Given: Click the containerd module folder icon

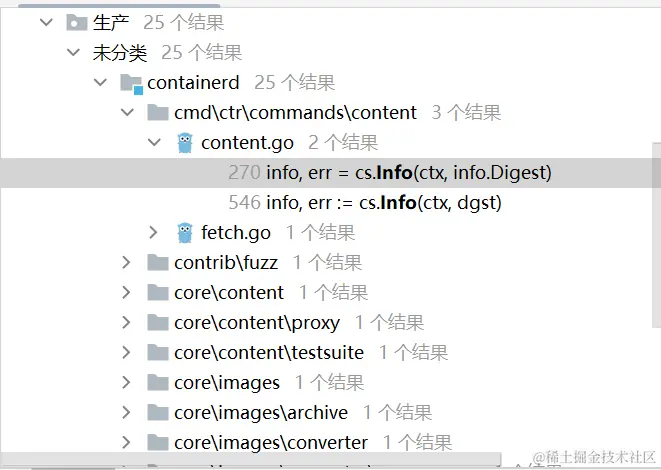Looking at the screenshot, I should (131, 83).
